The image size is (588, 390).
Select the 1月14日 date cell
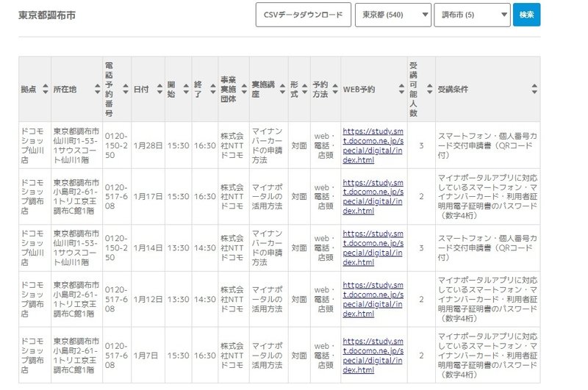click(x=148, y=248)
